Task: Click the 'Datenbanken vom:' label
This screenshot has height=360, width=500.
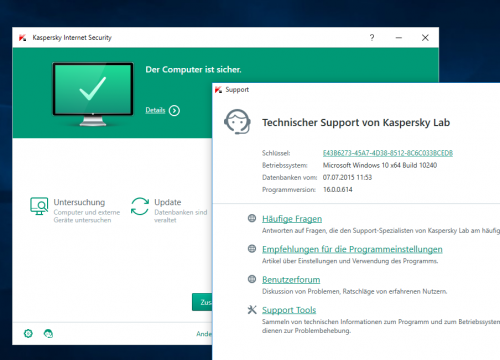Action: click(289, 178)
